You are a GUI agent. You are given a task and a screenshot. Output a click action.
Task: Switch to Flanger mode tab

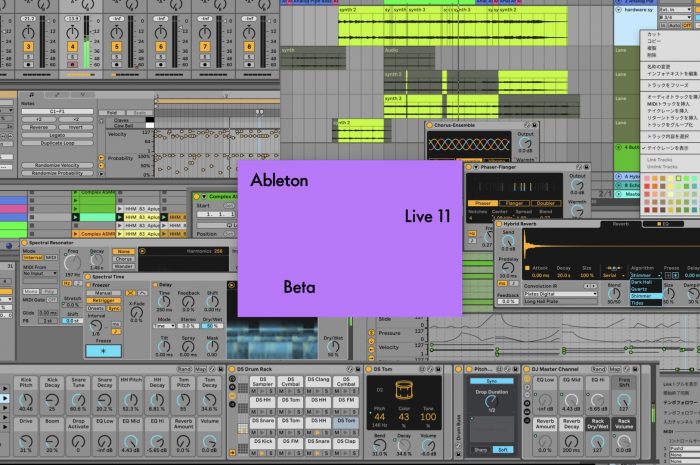[x=514, y=203]
